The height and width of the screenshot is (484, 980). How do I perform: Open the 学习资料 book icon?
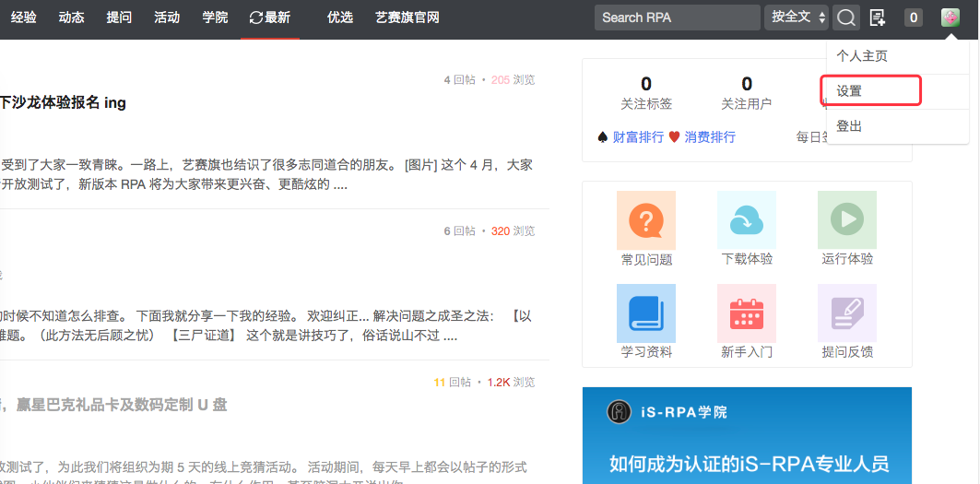646,313
